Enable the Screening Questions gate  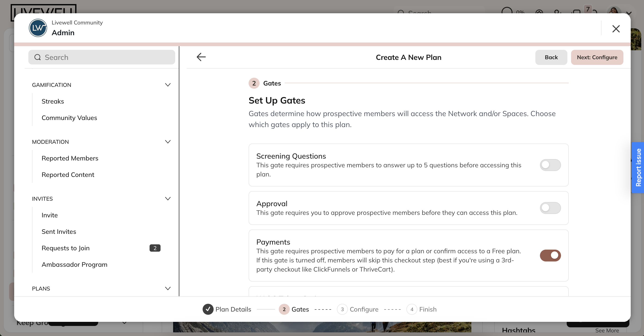pyautogui.click(x=550, y=165)
